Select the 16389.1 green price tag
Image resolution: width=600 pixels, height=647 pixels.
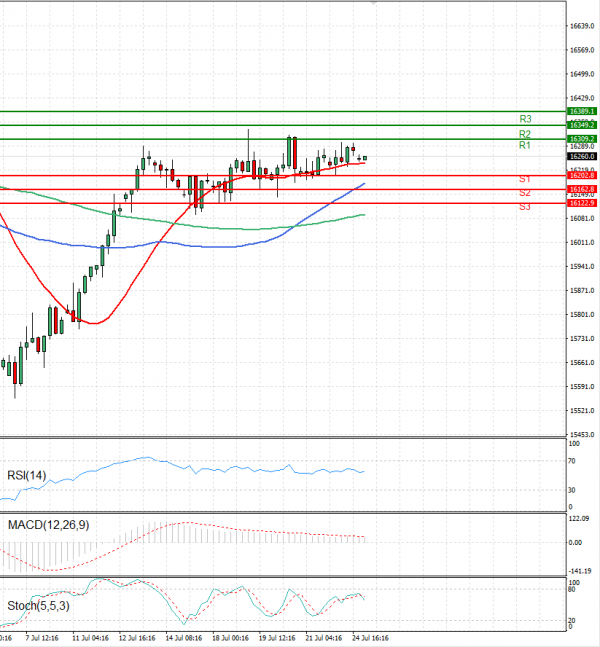coord(582,111)
